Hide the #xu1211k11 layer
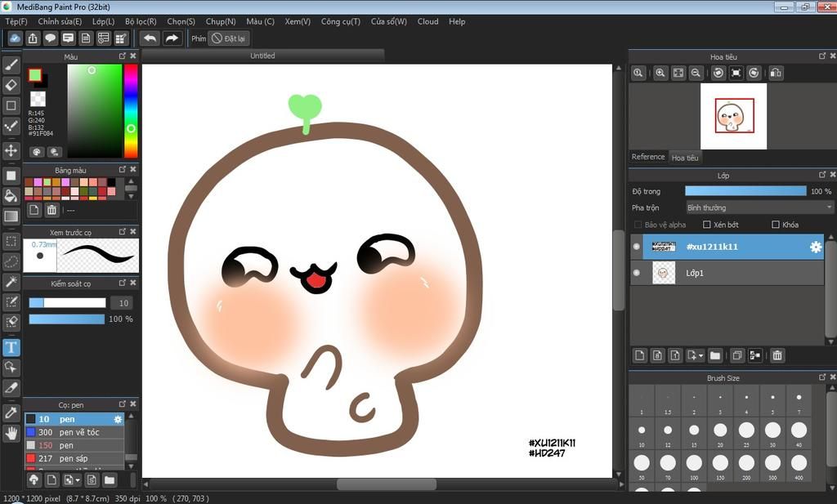 636,247
